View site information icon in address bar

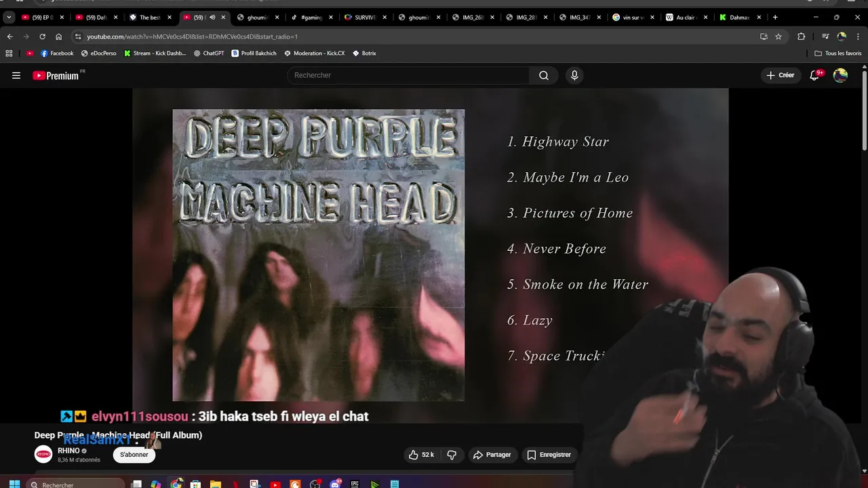click(x=78, y=37)
